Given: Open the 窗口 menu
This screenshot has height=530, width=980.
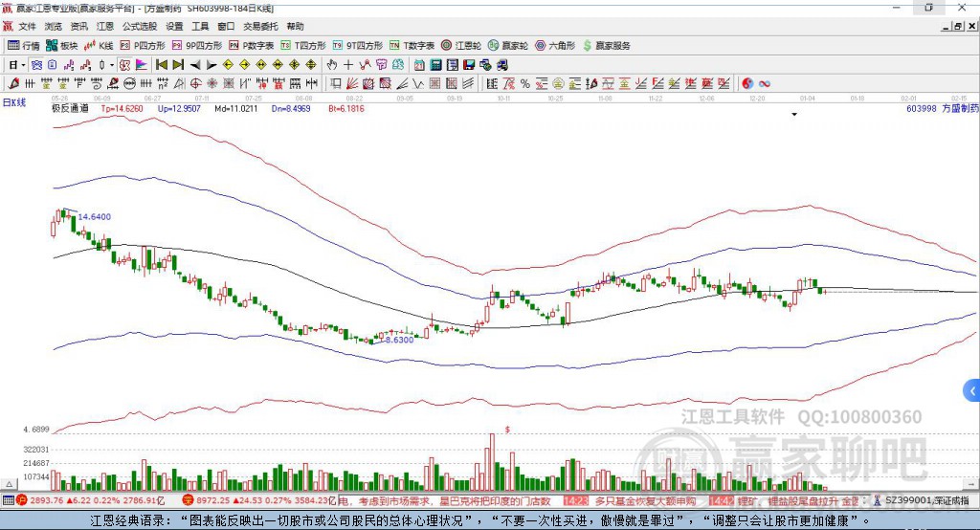Looking at the screenshot, I should (226, 26).
